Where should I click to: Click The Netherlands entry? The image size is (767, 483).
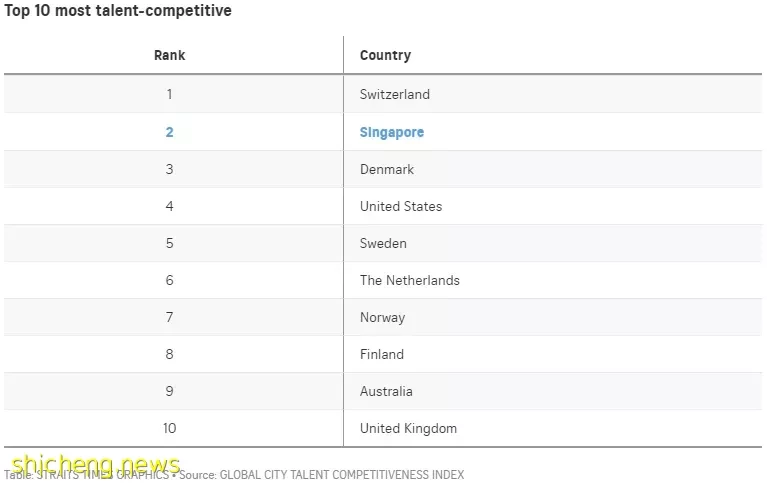coord(409,280)
